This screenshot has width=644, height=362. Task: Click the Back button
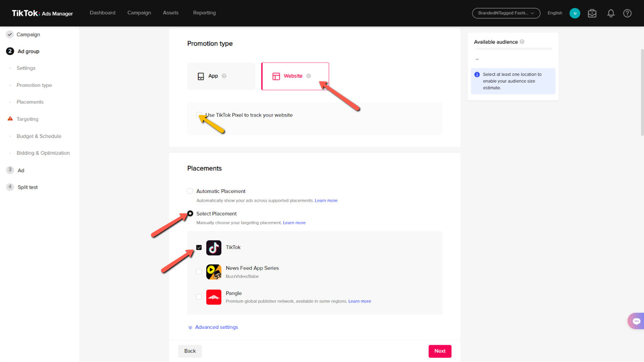(190, 351)
